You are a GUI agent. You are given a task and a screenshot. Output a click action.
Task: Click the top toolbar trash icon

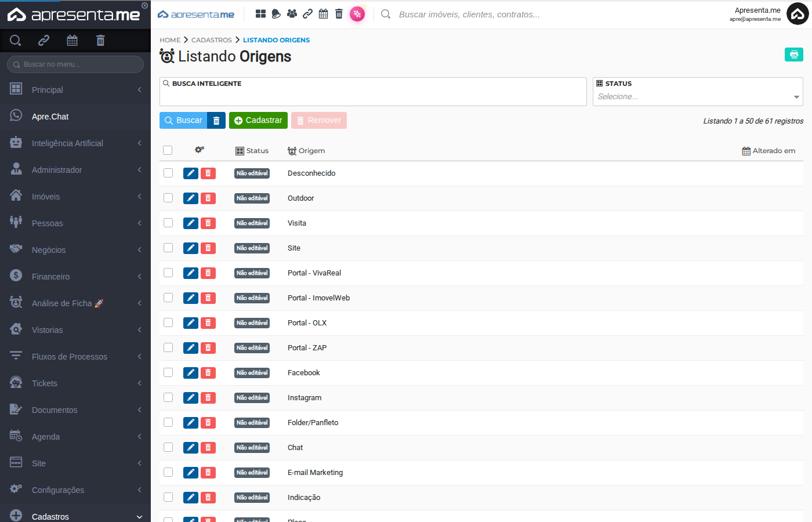pos(339,14)
